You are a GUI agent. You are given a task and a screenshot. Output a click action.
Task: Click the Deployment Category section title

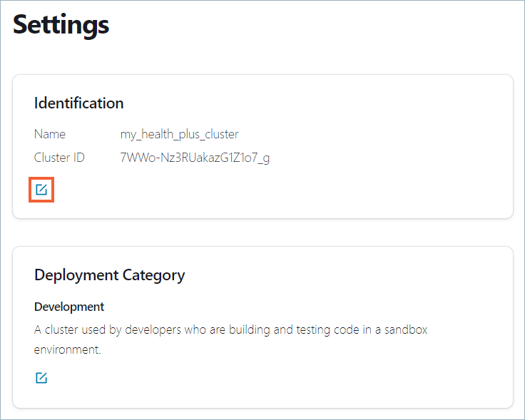click(x=109, y=275)
